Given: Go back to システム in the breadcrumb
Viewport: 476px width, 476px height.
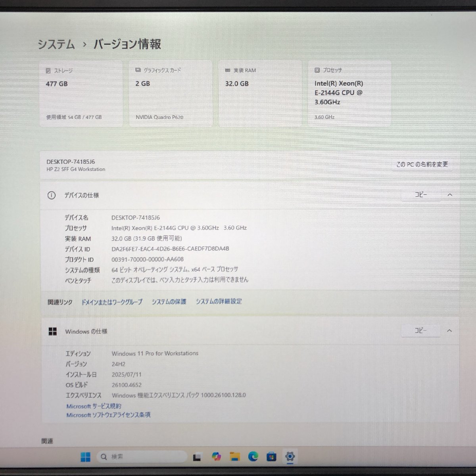Looking at the screenshot, I should point(56,44).
